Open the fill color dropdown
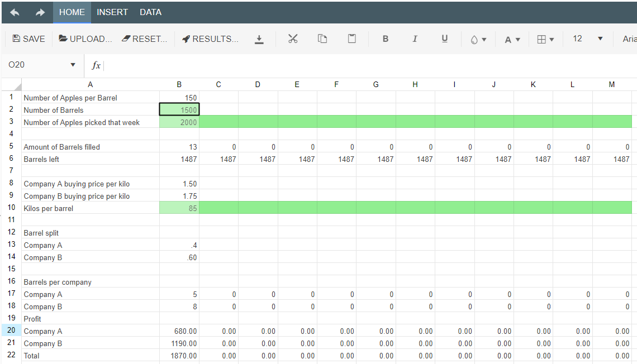Image resolution: width=637 pixels, height=364 pixels. tap(478, 40)
